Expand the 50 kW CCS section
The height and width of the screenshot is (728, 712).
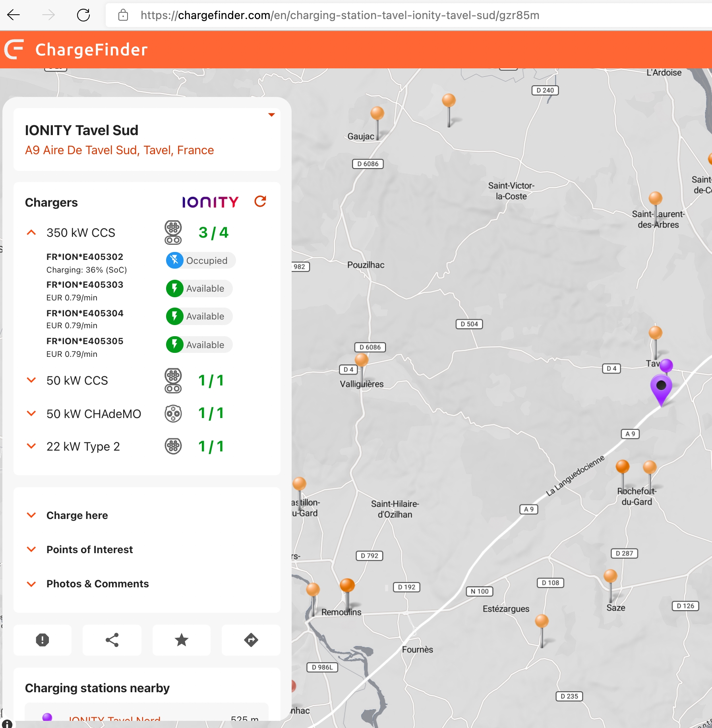pyautogui.click(x=31, y=380)
